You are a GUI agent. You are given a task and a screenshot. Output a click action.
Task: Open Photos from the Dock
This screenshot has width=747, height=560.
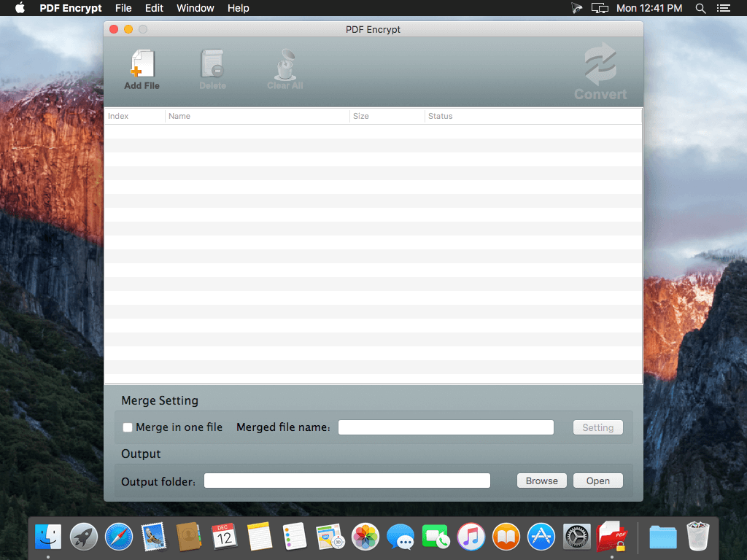pos(365,537)
